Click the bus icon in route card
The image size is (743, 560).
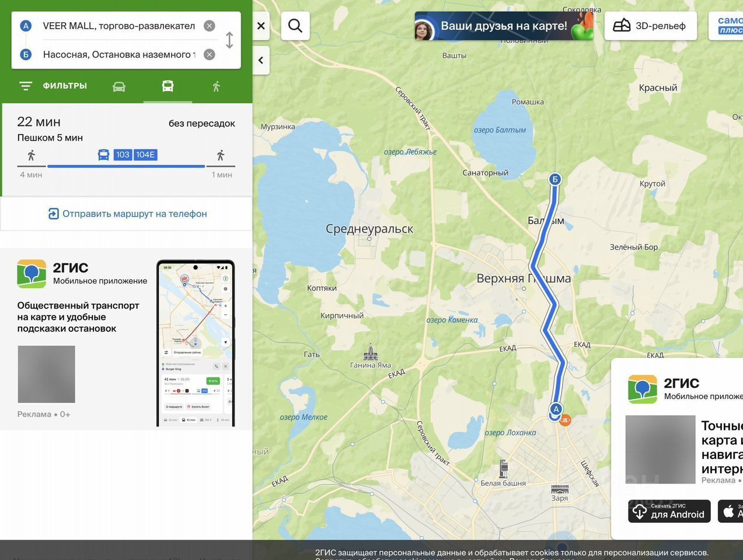tap(103, 155)
